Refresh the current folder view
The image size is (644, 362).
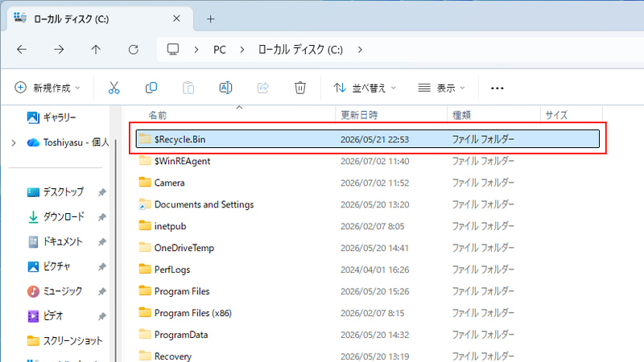click(134, 50)
